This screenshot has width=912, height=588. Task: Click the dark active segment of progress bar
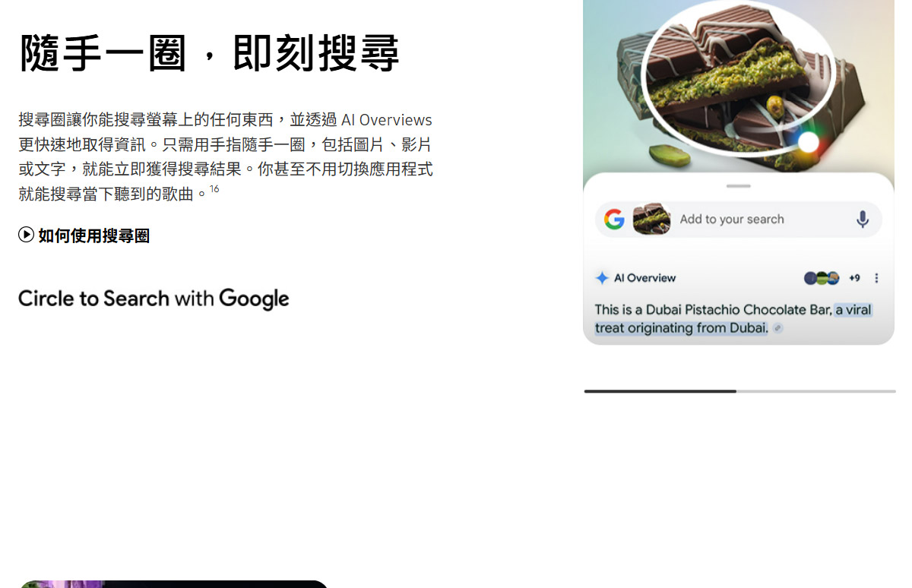[x=660, y=391]
